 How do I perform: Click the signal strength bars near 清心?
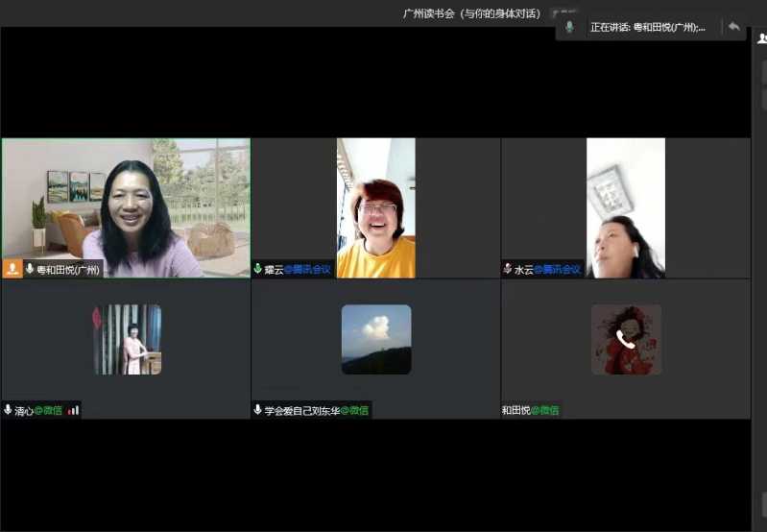click(x=74, y=410)
